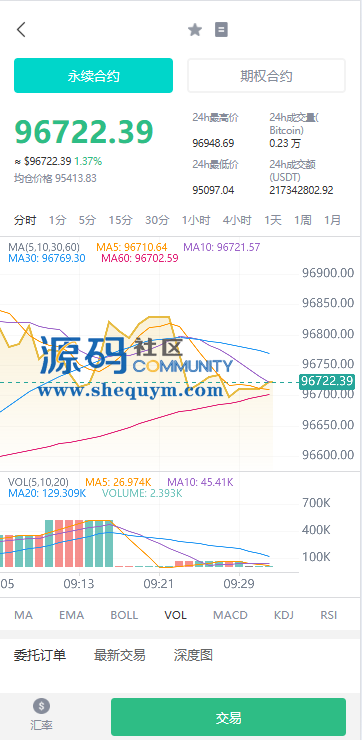
Task: Tap the dollar exchange rate icon
Action: (x=42, y=706)
